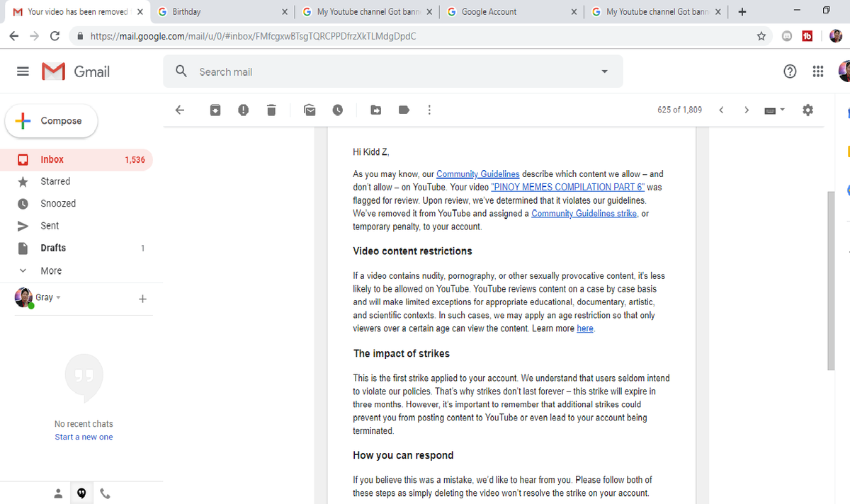The height and width of the screenshot is (504, 850).
Task: Go back to inbox with arrow
Action: 179,110
